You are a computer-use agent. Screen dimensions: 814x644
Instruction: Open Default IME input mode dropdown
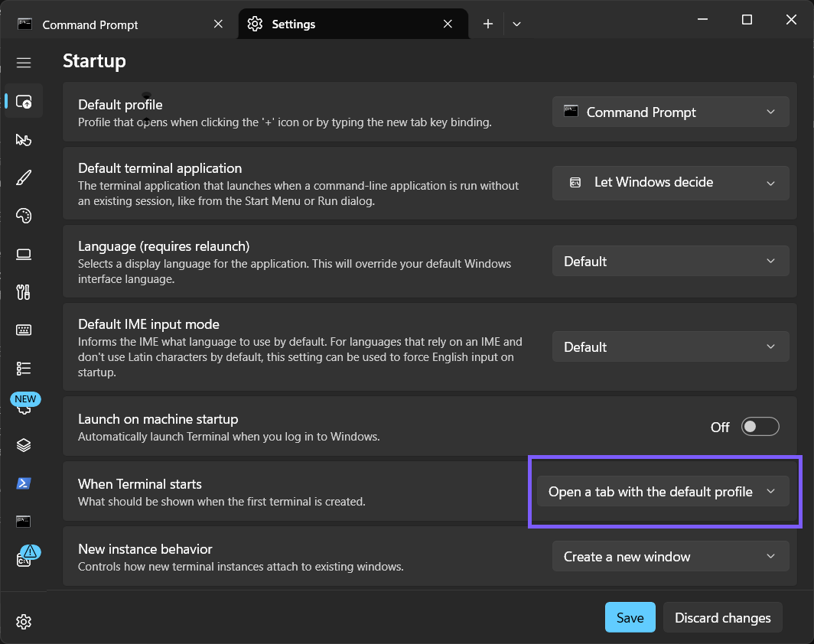[x=670, y=346]
